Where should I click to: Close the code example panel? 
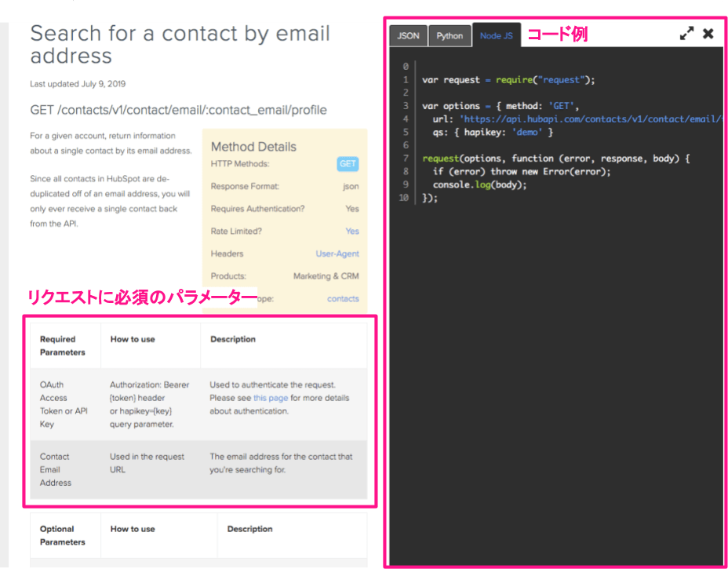point(708,34)
